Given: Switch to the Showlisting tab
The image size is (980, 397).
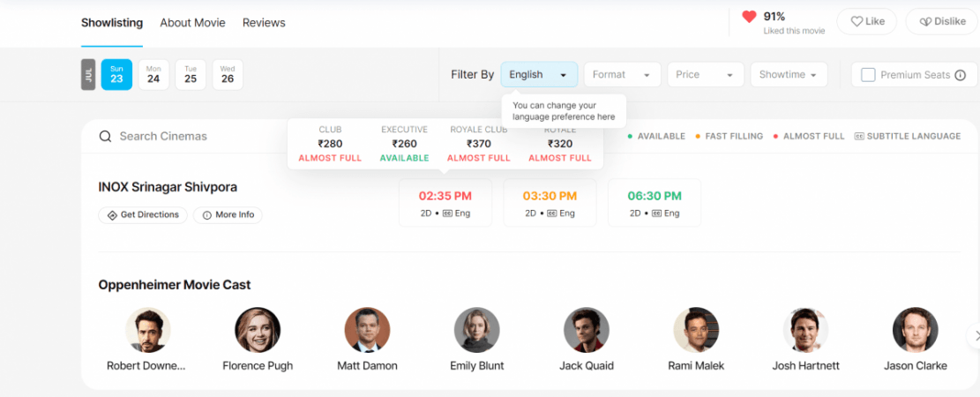Looking at the screenshot, I should (x=112, y=23).
